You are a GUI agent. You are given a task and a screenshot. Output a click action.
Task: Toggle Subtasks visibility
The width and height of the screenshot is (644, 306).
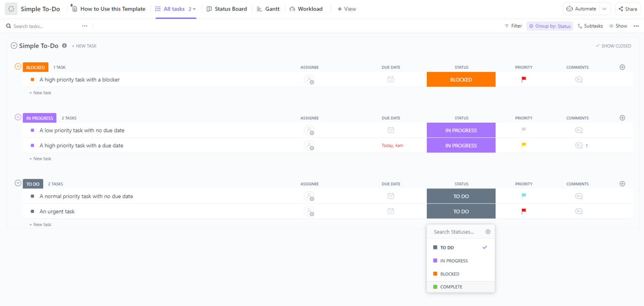(x=590, y=26)
